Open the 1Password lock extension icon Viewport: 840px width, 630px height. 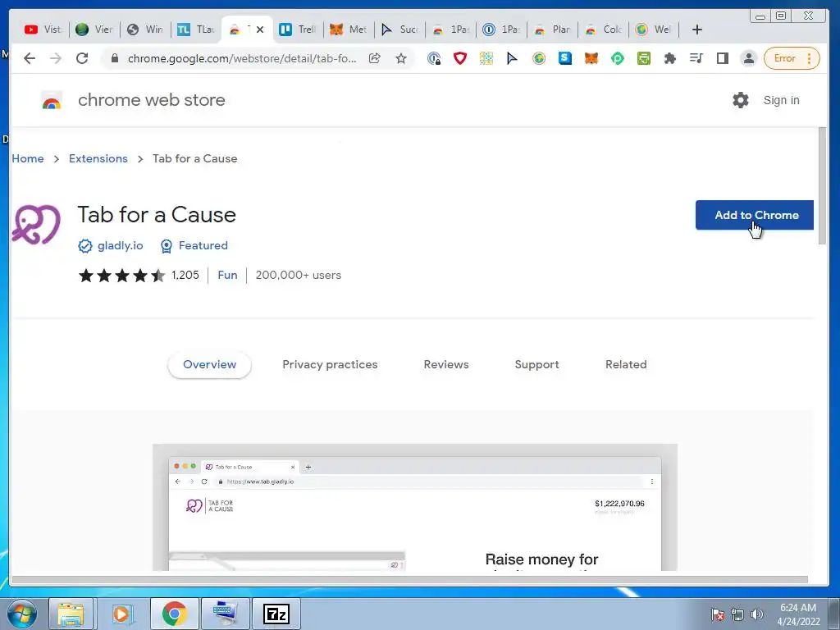pos(434,58)
